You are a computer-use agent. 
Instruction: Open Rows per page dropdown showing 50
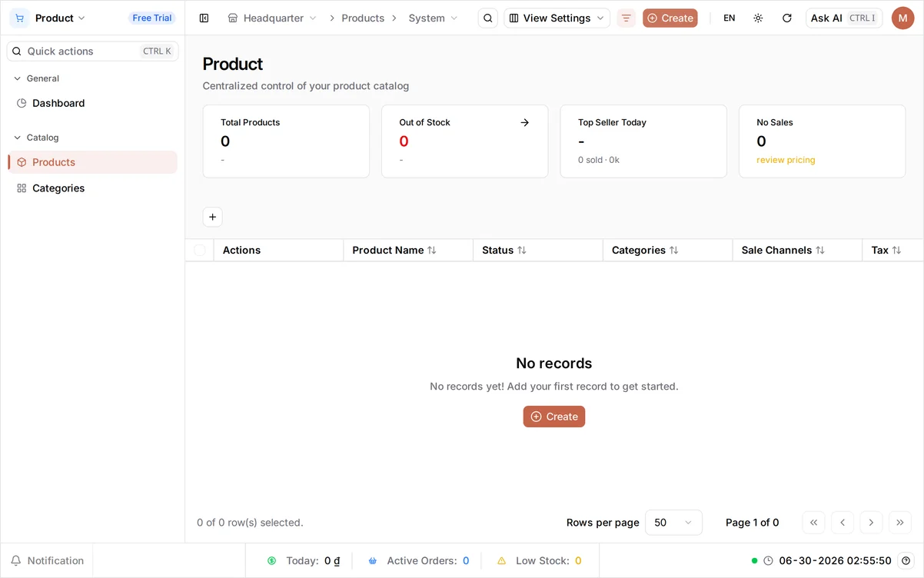click(673, 523)
